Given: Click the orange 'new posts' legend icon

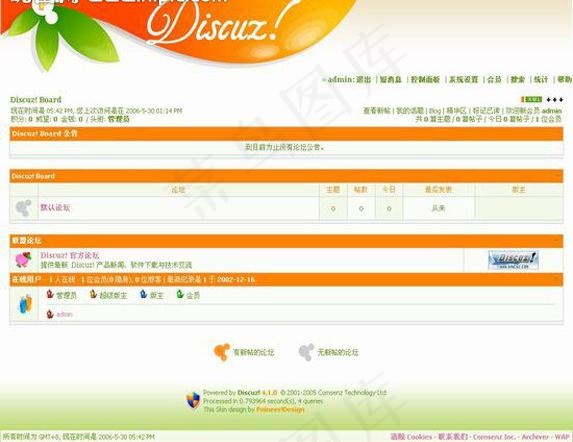Looking at the screenshot, I should tap(222, 352).
